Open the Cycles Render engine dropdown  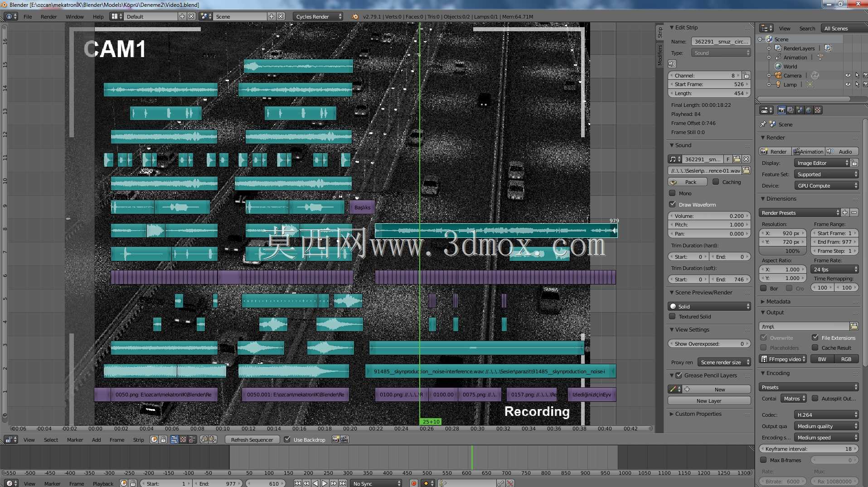318,16
